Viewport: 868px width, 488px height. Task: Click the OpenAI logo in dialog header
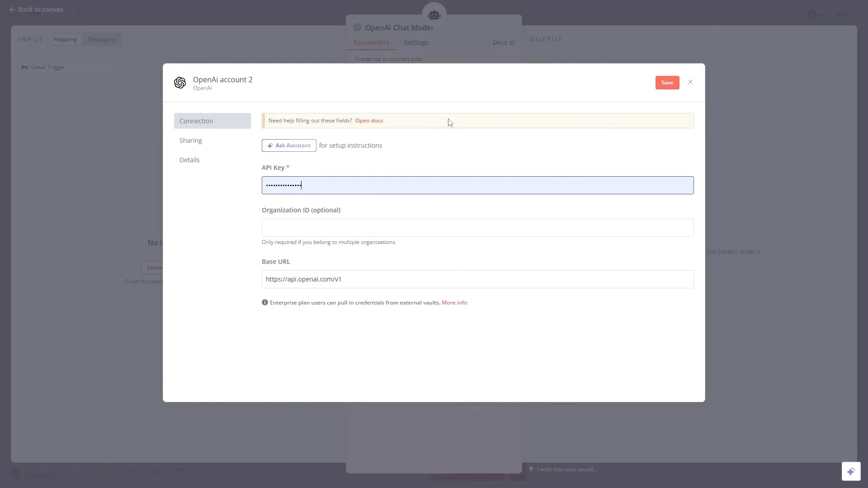pyautogui.click(x=180, y=83)
